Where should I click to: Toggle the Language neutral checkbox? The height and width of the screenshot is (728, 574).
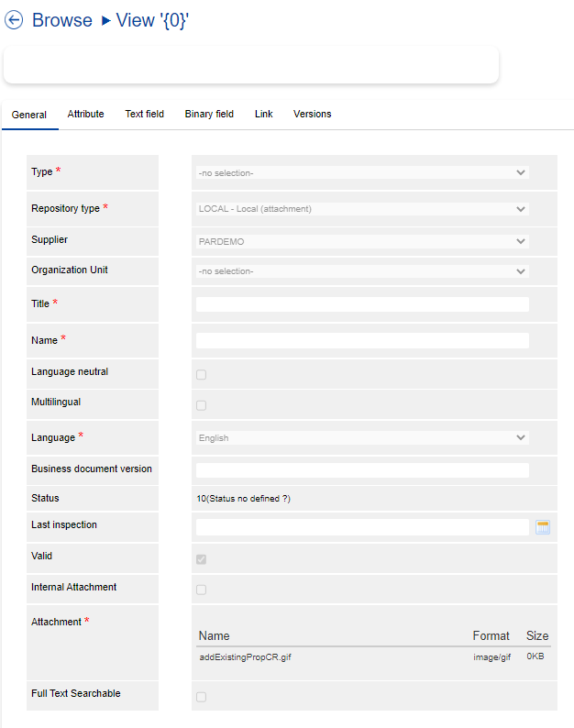pyautogui.click(x=201, y=374)
